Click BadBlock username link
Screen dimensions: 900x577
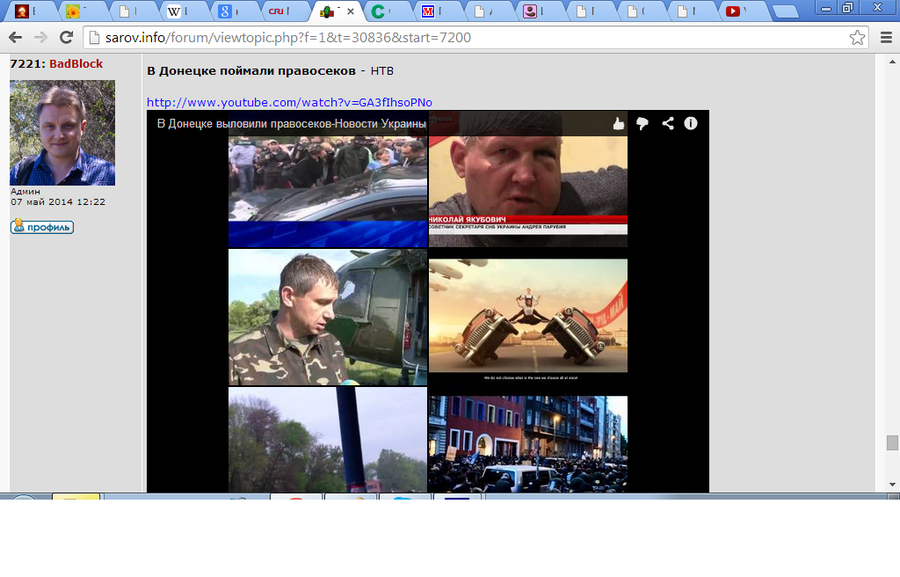point(76,64)
